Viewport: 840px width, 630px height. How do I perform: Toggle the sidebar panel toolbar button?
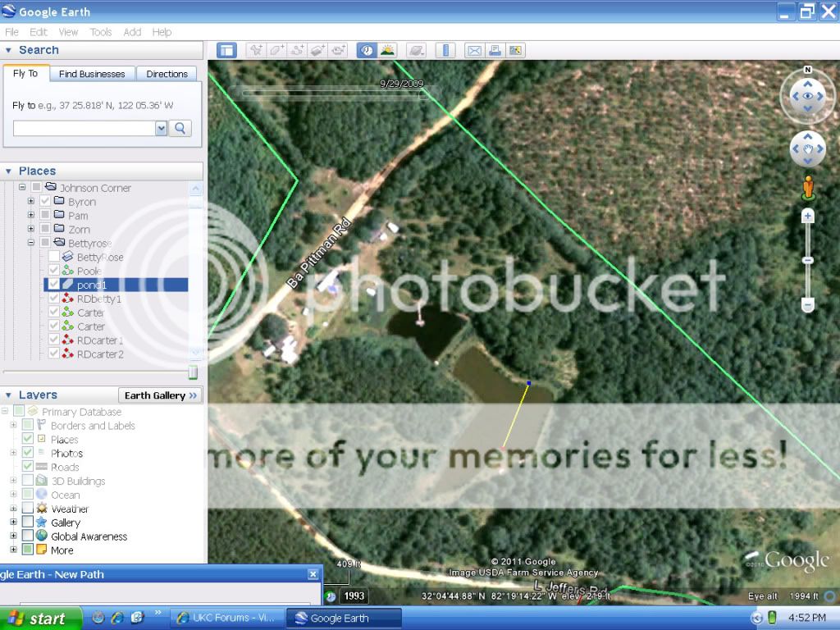pos(226,50)
